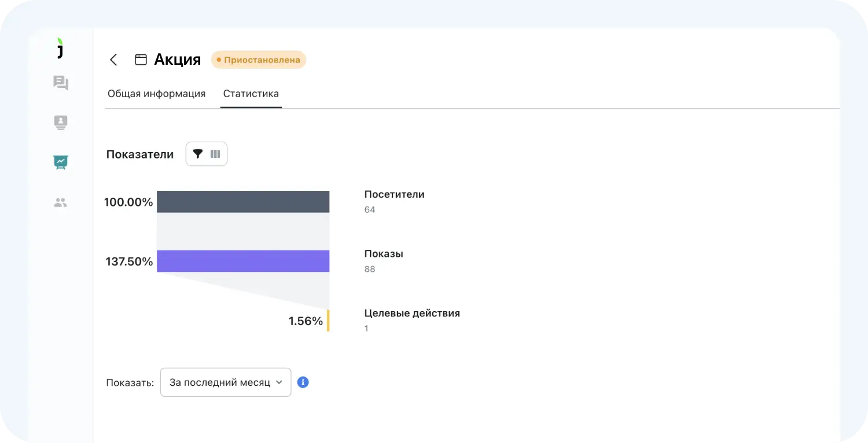Open the chats sidebar icon
Viewport: 868px width, 443px height.
click(x=61, y=83)
